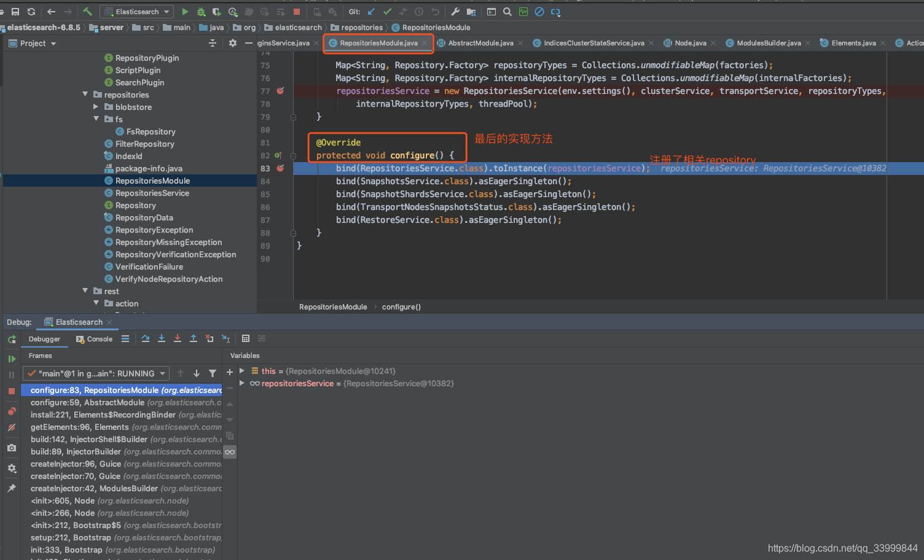
Task: Click the Debug Elasticsearch bug icon
Action: (200, 12)
